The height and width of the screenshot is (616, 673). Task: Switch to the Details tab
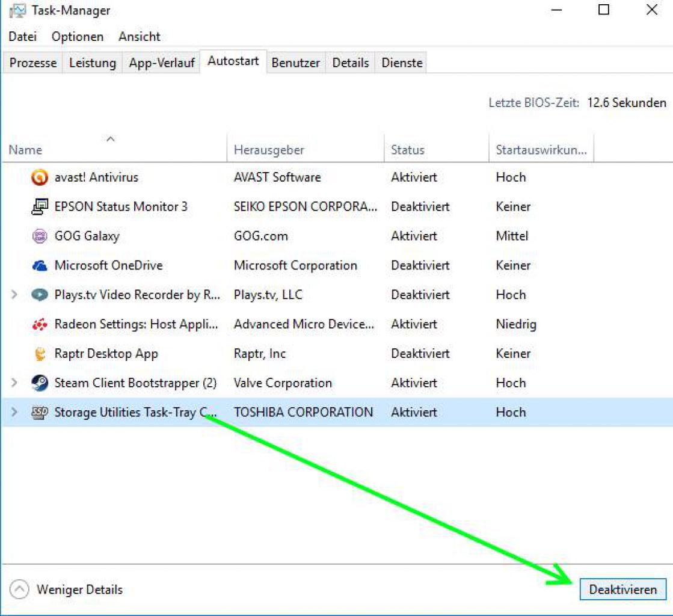pyautogui.click(x=350, y=63)
